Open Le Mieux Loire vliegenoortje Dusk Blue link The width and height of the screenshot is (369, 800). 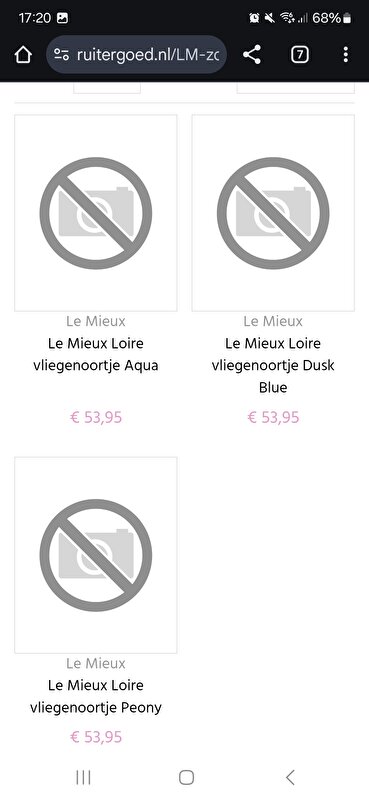(273, 365)
